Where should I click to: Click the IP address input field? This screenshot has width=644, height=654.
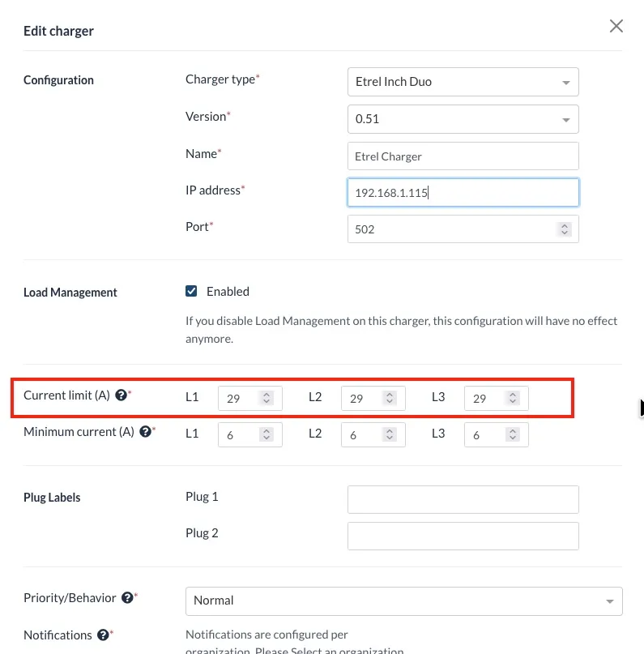click(x=463, y=193)
